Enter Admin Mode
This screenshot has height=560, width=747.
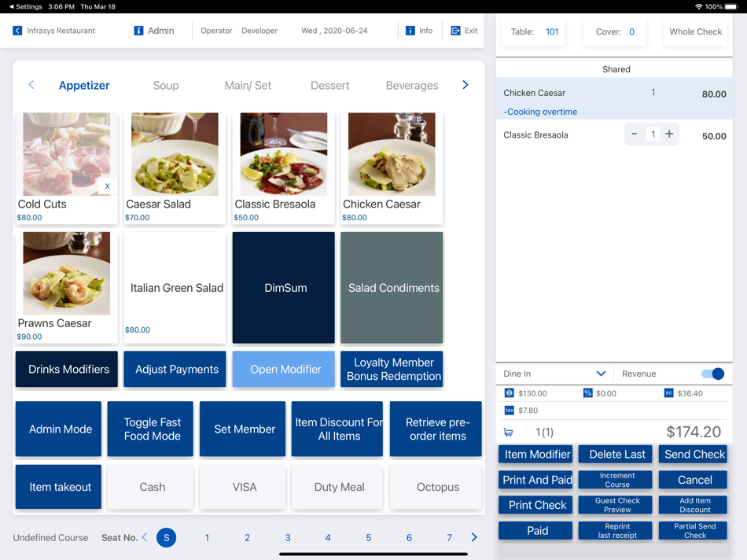(59, 429)
